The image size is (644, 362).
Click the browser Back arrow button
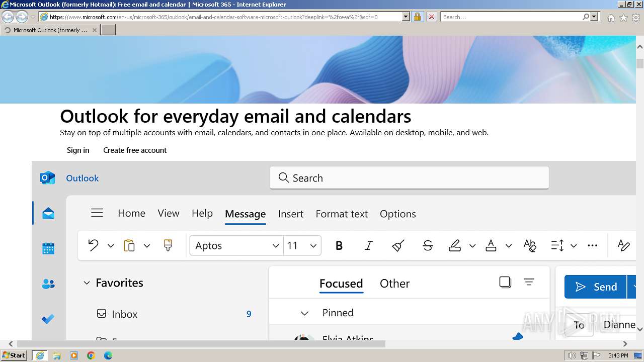[x=8, y=17]
